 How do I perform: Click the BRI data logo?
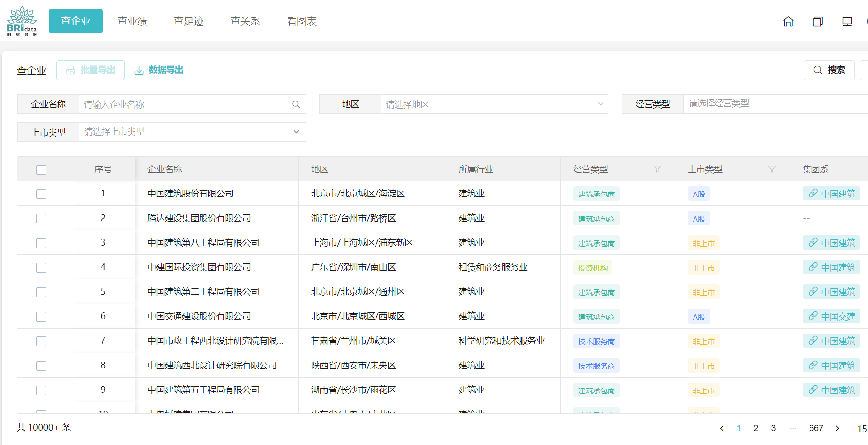coord(22,21)
